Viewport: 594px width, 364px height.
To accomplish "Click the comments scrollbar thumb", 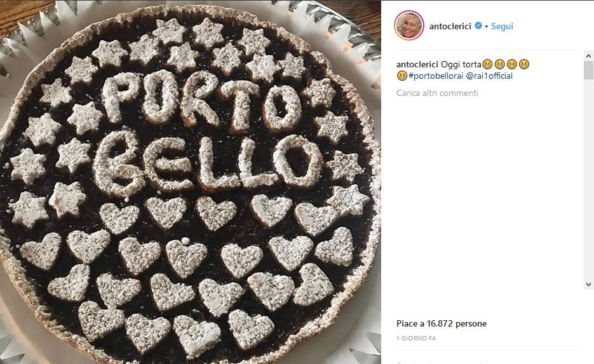I will click(x=588, y=70).
